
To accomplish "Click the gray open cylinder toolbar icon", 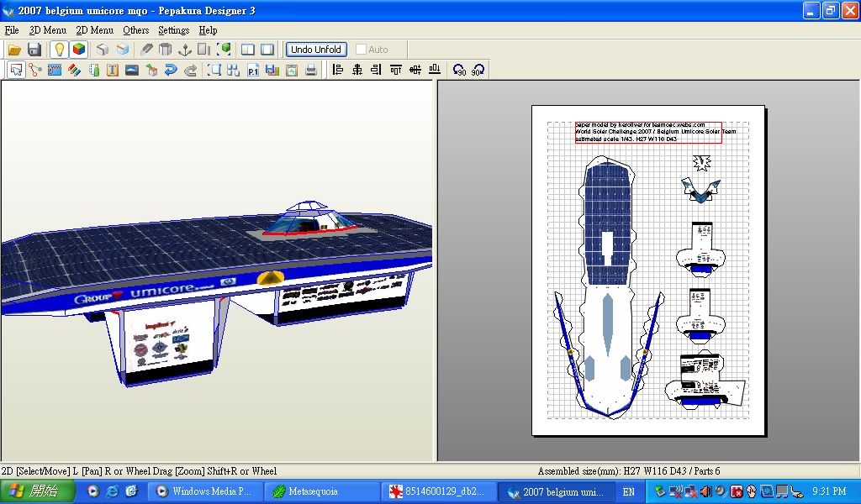I will (166, 50).
